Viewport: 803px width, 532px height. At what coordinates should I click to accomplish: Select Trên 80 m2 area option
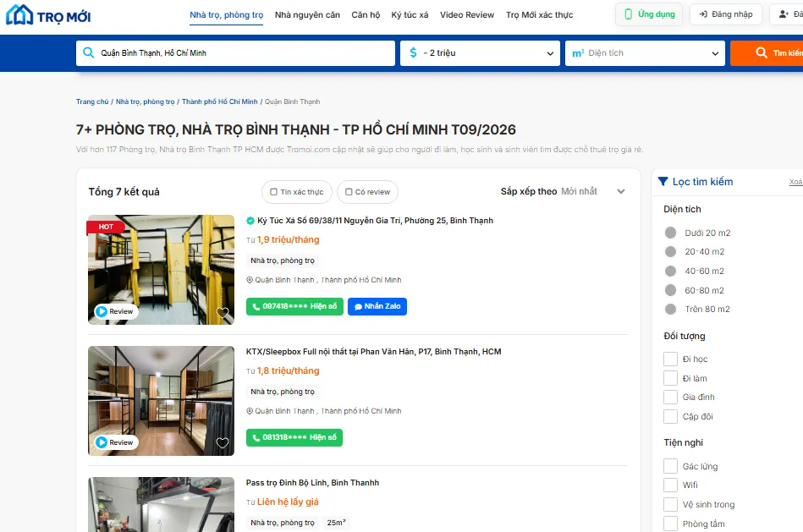click(x=670, y=309)
